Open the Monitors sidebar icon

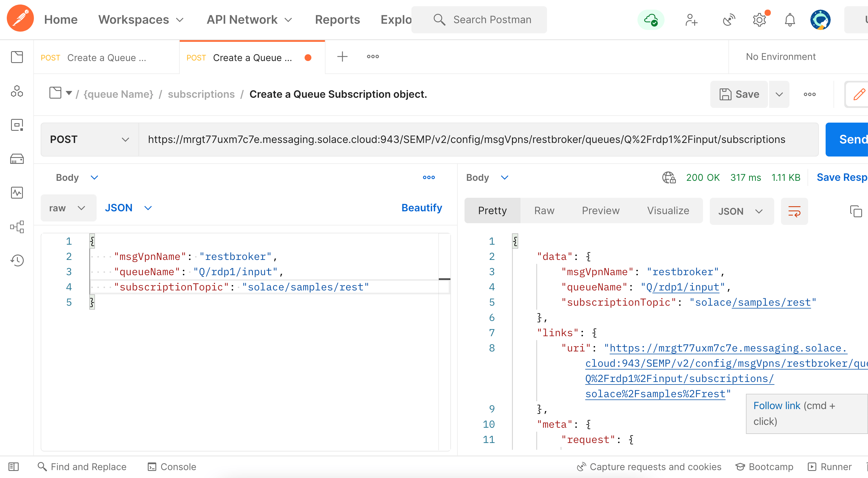17,193
